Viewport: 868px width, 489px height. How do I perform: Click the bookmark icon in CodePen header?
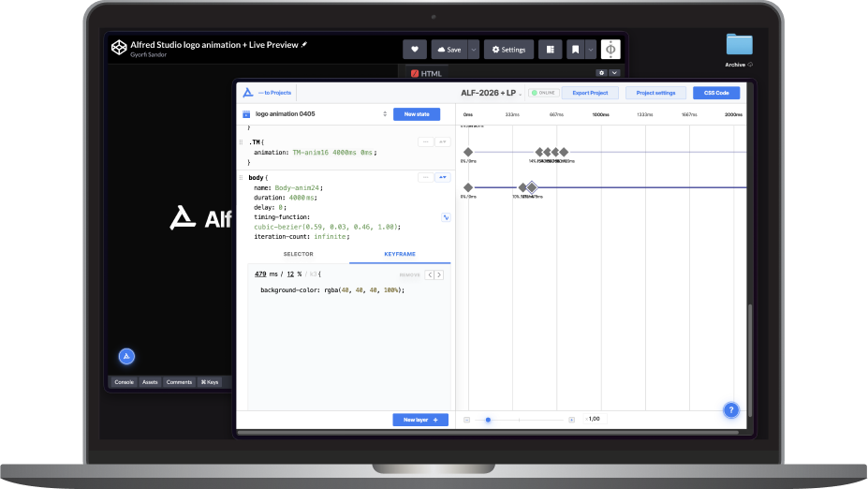coord(576,50)
